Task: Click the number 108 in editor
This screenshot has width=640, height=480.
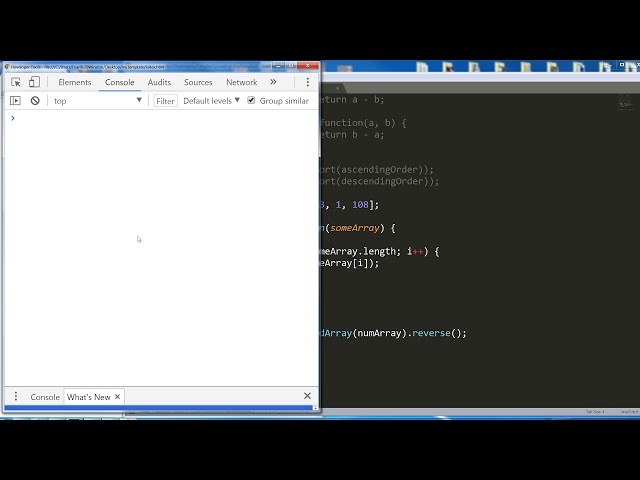Action: click(x=360, y=204)
